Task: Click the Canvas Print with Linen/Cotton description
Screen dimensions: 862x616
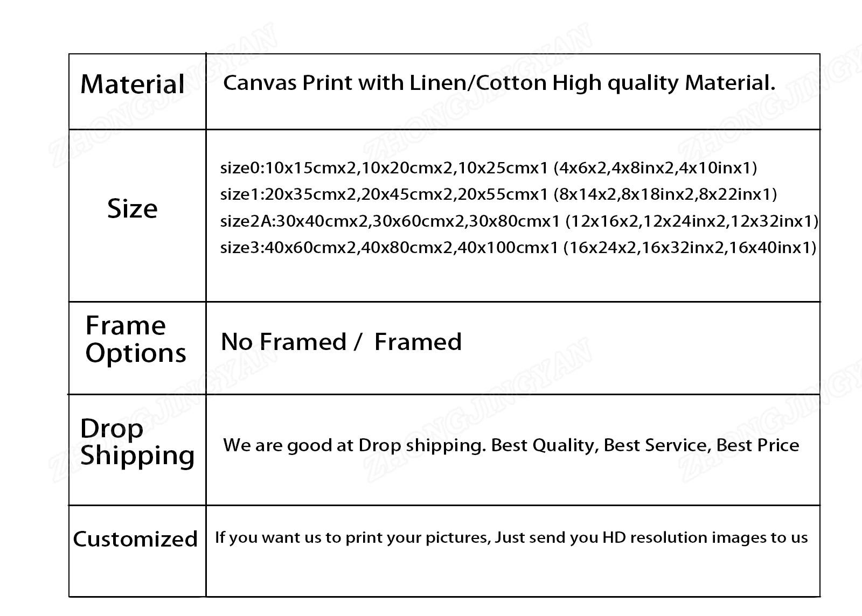Action: [499, 83]
